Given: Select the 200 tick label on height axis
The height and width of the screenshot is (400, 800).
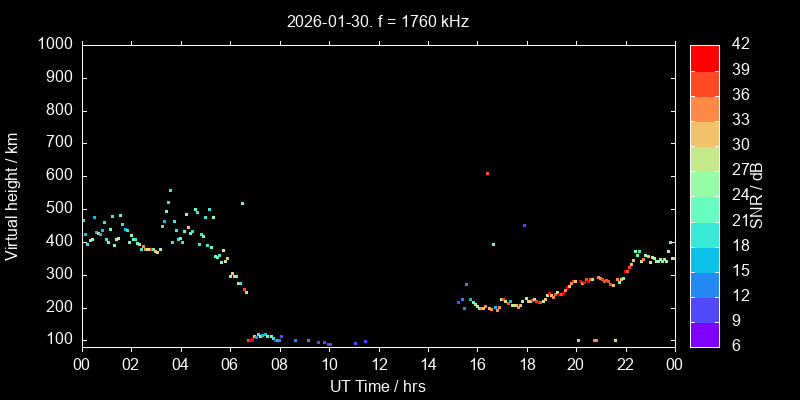Looking at the screenshot, I should pyautogui.click(x=58, y=307).
